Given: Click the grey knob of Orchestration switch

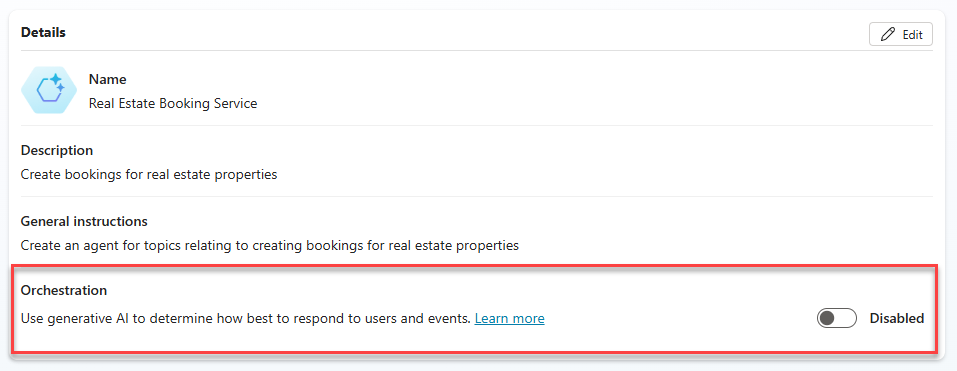Looking at the screenshot, I should coord(828,318).
